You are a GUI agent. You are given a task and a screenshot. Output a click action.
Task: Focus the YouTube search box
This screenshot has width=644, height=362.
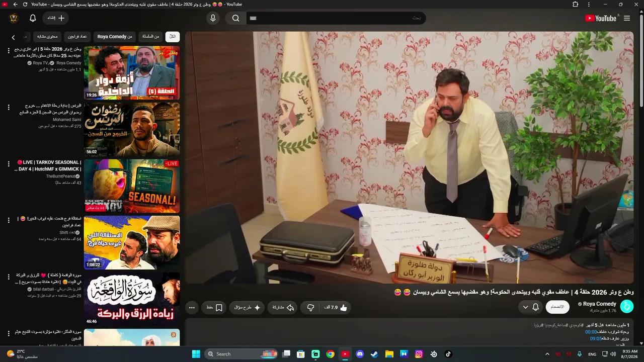click(336, 18)
